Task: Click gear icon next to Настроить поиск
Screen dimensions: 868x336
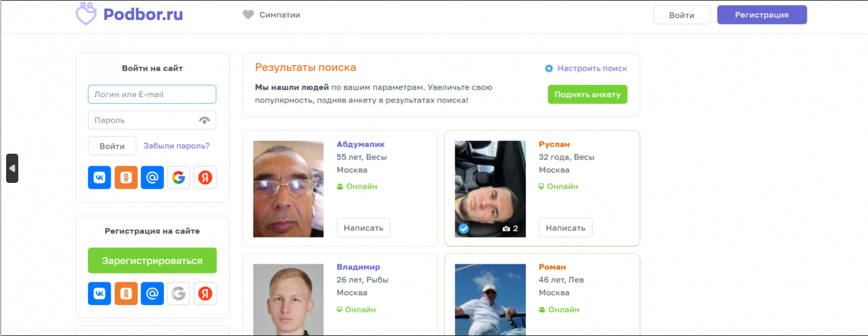Action: point(549,68)
